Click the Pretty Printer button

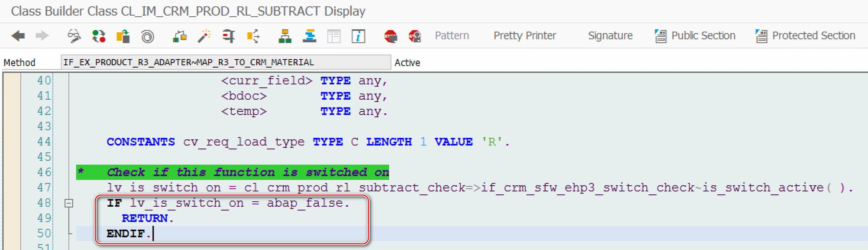[x=525, y=35]
